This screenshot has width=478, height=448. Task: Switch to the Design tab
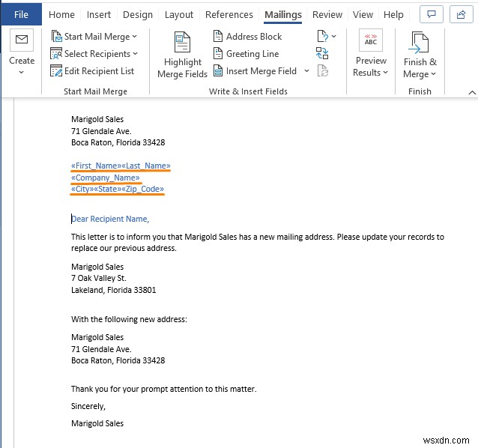click(x=138, y=14)
